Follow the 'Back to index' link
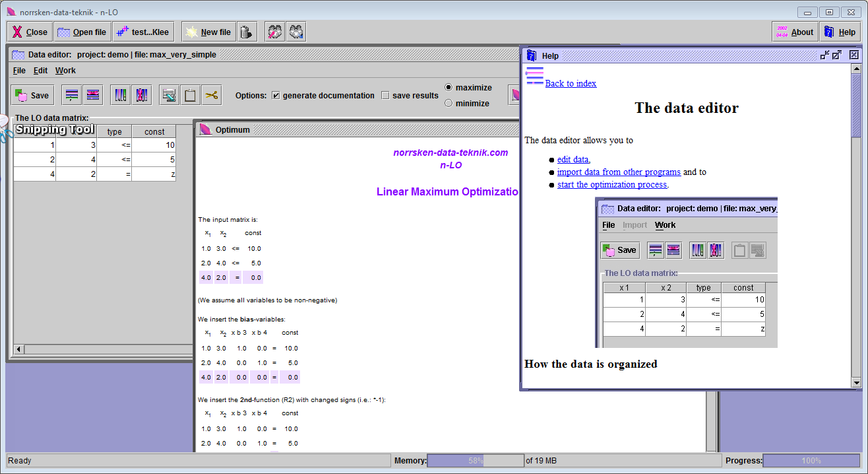This screenshot has height=474, width=868. point(571,83)
